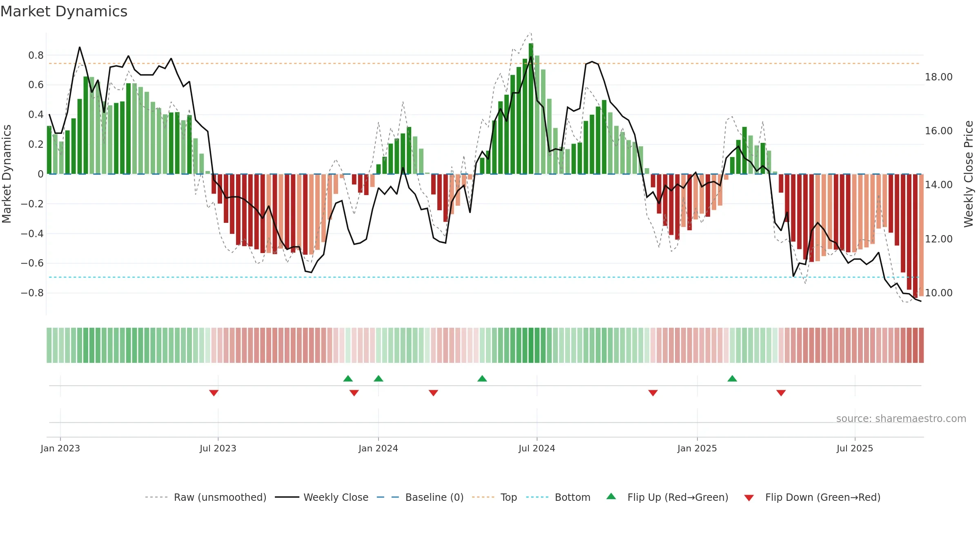Click the 10.00 price axis label
Viewport: 980px width, 551px height.
pyautogui.click(x=939, y=293)
